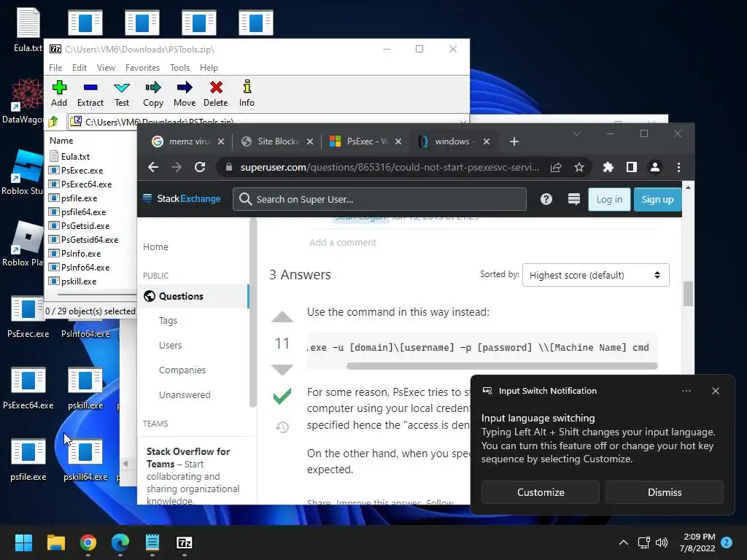Close the memz virus browser tab
747x560 pixels.
coord(220,141)
